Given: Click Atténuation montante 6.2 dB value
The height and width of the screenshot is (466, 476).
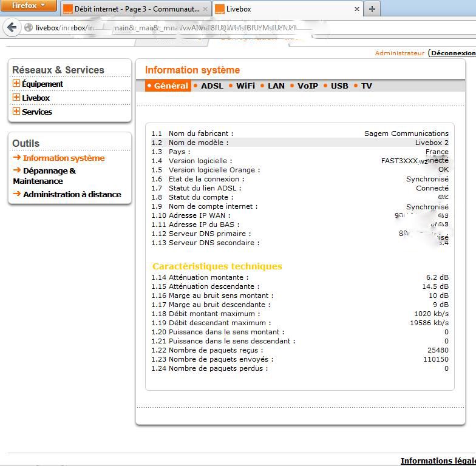Looking at the screenshot, I should pos(437,277).
